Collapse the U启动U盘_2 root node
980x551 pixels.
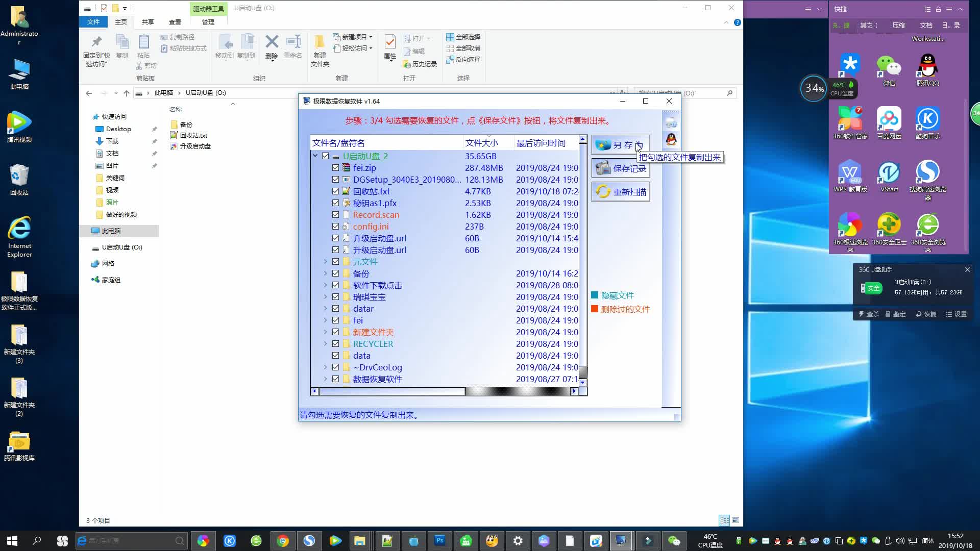tap(315, 156)
